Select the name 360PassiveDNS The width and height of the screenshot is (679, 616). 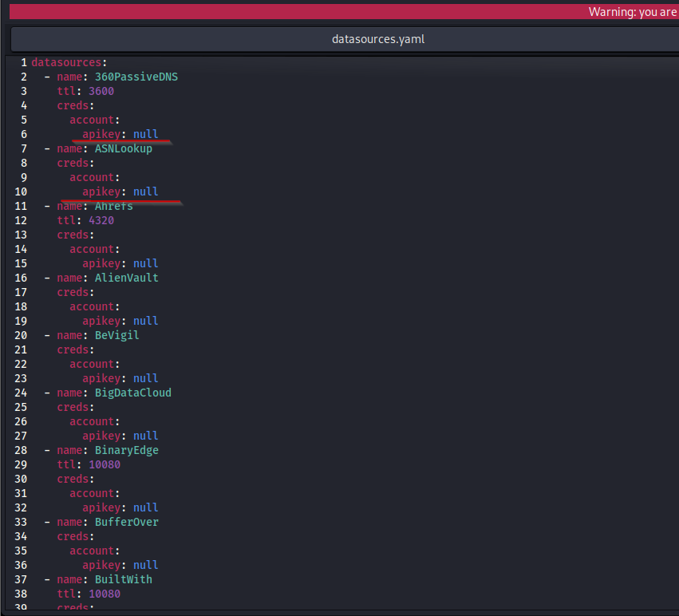136,77
